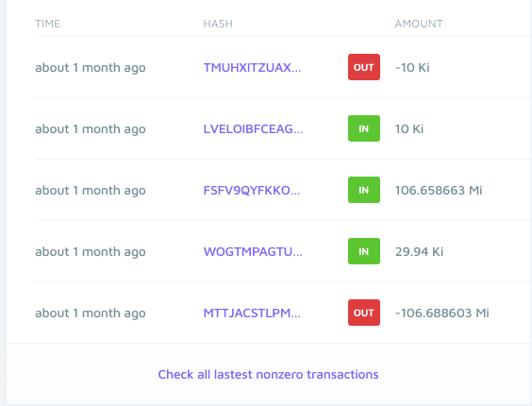The height and width of the screenshot is (406, 532).
Task: Open the MTTJACSTLPM transaction hash link
Action: point(252,313)
